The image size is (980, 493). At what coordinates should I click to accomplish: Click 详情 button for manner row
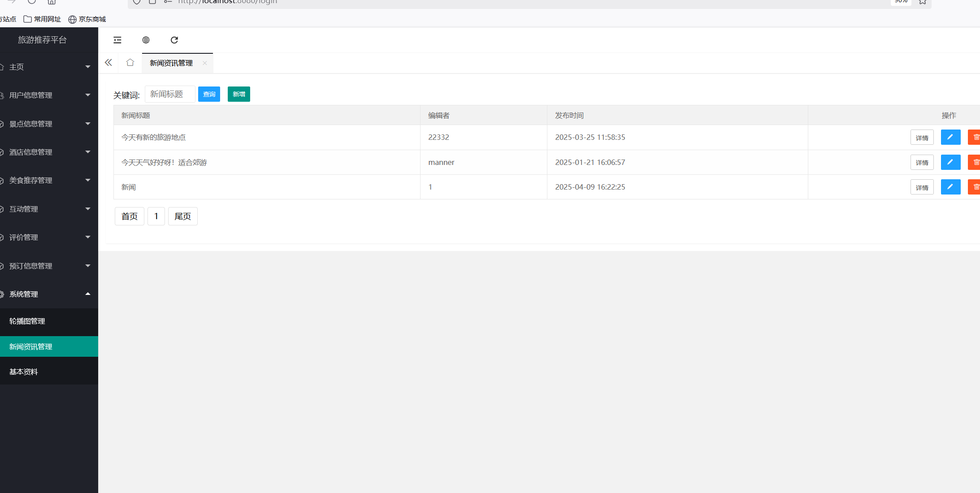[922, 163]
